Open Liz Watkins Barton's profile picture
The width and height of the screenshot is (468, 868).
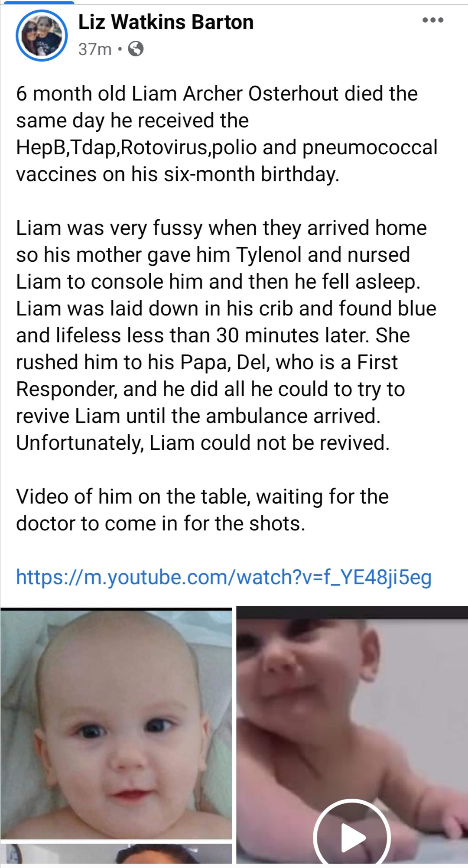click(x=42, y=36)
